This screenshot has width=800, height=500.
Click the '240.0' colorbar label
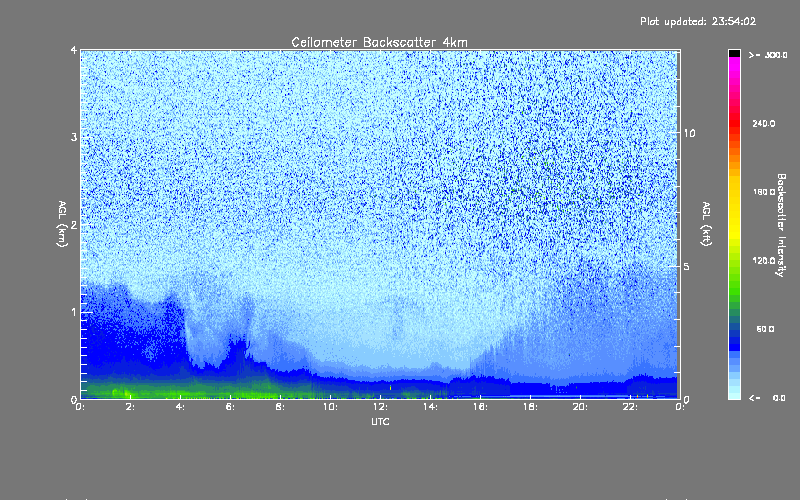pyautogui.click(x=764, y=123)
